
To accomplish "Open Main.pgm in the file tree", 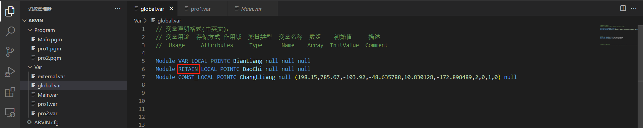I will (50, 39).
